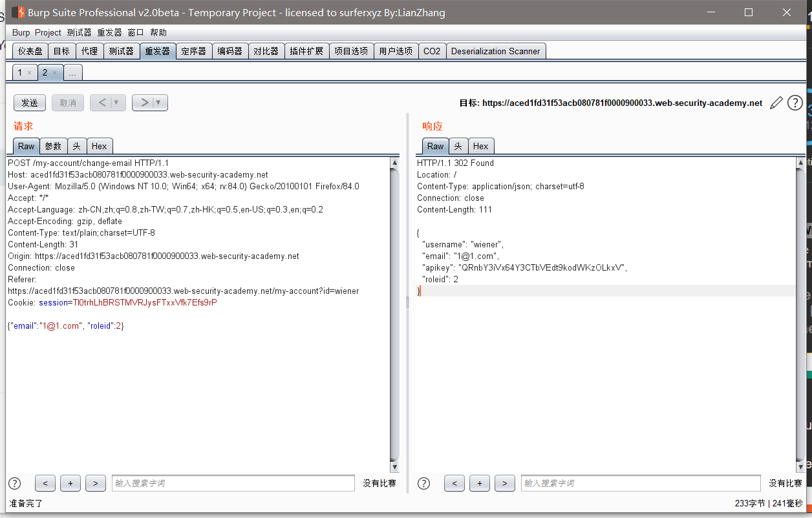Viewport: 812px width, 518px height.
Task: Click the Origin header line in request
Action: tap(153, 256)
